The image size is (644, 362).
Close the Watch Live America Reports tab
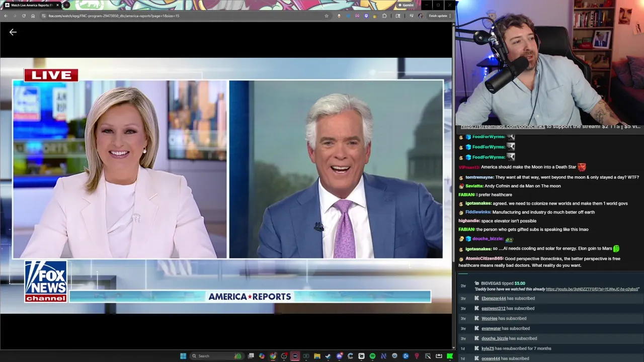[57, 5]
